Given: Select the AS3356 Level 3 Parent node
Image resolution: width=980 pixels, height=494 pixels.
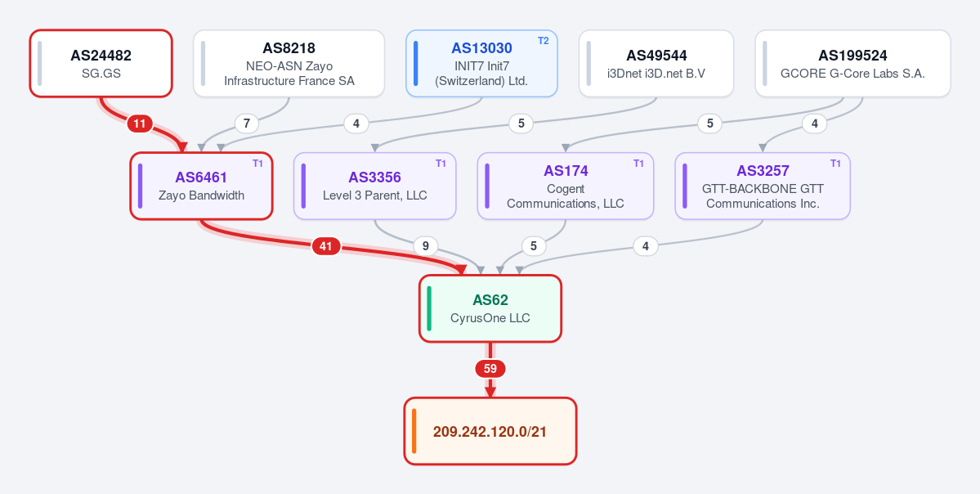Looking at the screenshot, I should pos(374,186).
